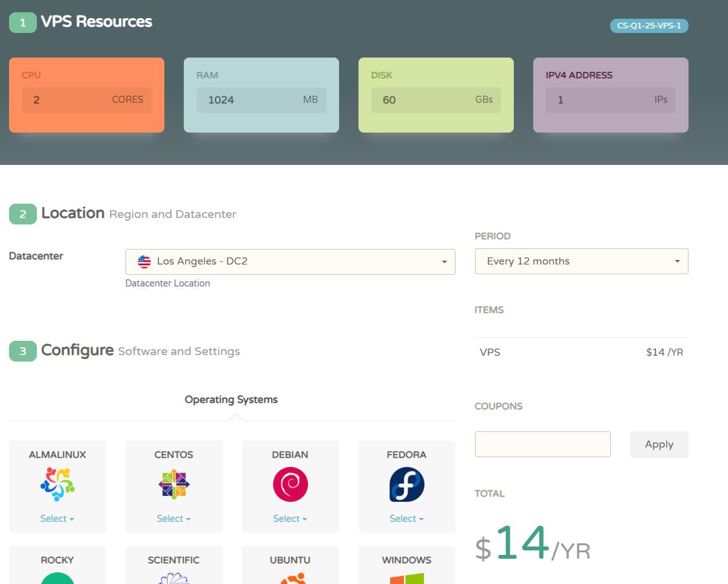Click the Windows logo icon

point(406,578)
